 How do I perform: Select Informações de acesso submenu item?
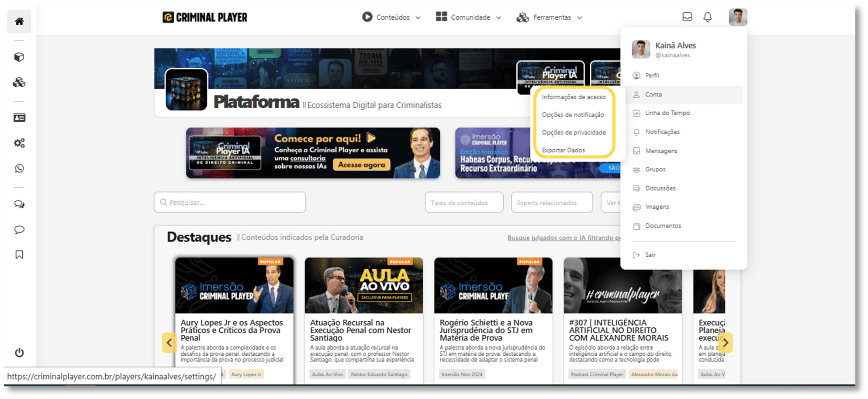[574, 97]
